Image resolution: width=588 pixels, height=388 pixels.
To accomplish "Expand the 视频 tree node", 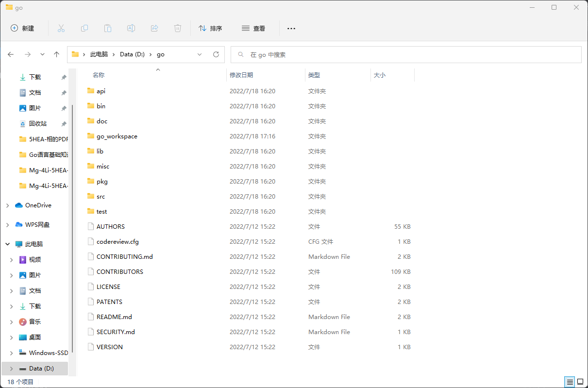I will [12, 260].
